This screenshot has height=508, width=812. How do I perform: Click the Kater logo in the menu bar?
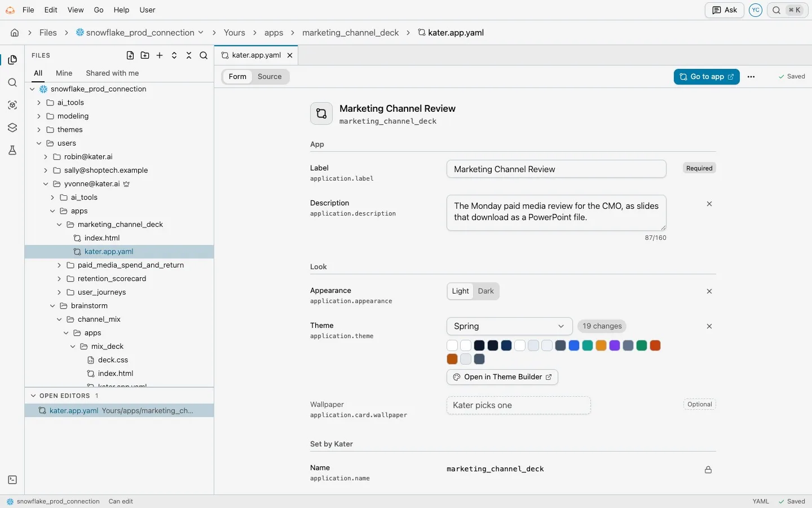pyautogui.click(x=10, y=10)
